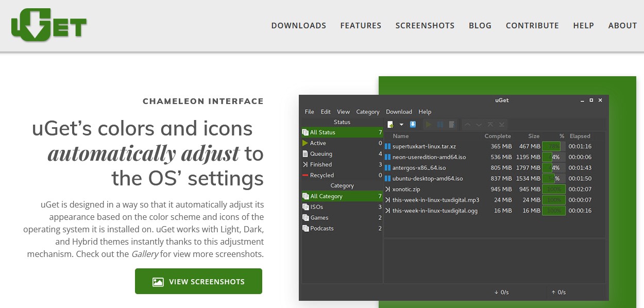Viewport: 644px width, 308px height.
Task: Select the Active status row
Action: (342, 143)
